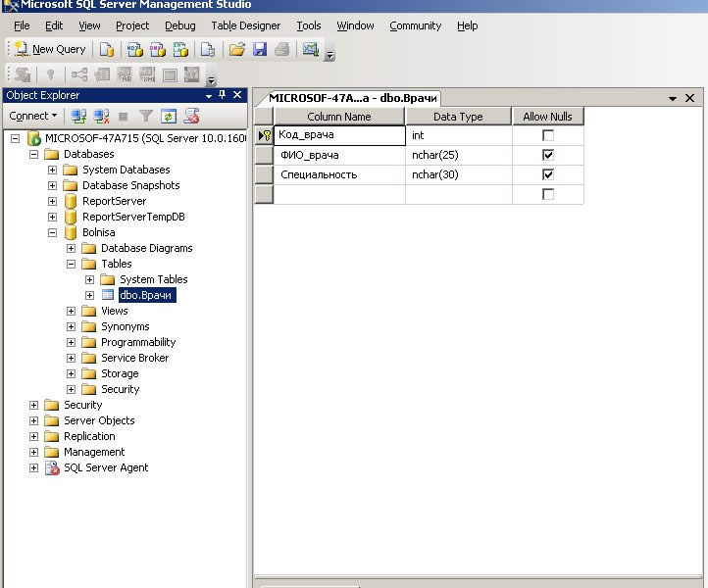Viewport: 708px width, 588px height.
Task: Click the Save floppy disk icon
Action: click(260, 49)
